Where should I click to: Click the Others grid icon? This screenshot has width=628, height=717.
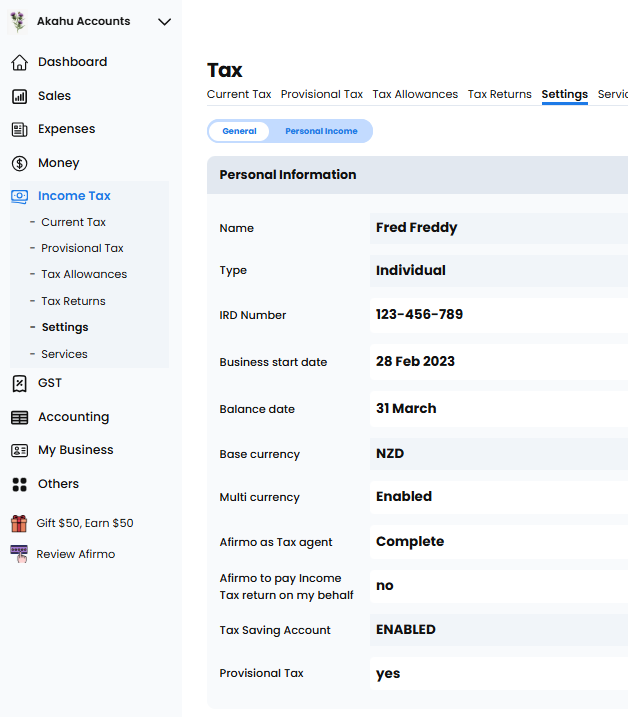tap(19, 484)
